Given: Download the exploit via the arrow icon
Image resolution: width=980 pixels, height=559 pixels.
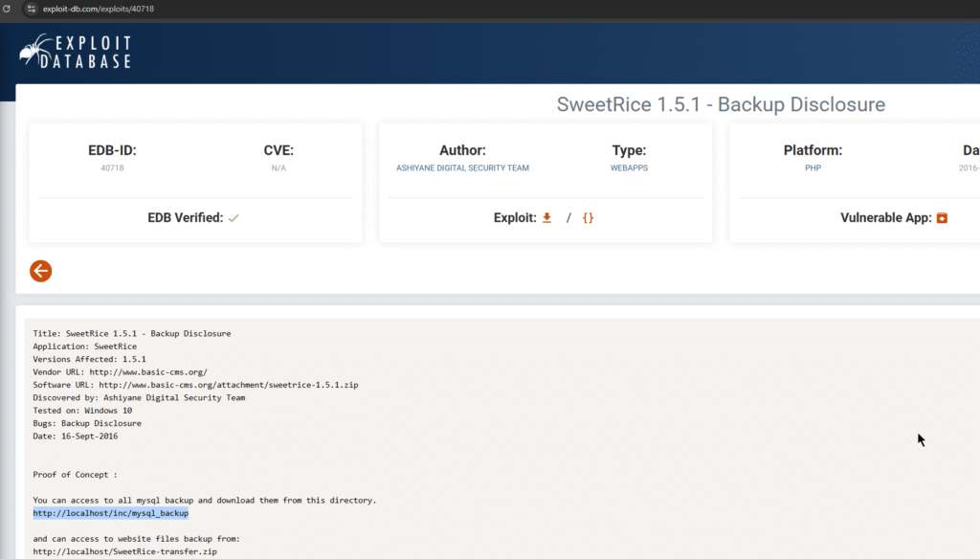Looking at the screenshot, I should (547, 218).
